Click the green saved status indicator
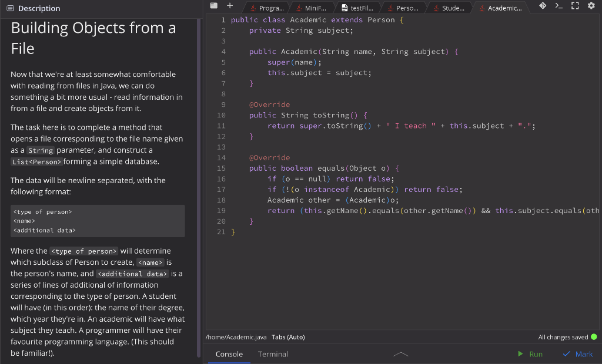Screen dimensions: 602x364 [594, 337]
